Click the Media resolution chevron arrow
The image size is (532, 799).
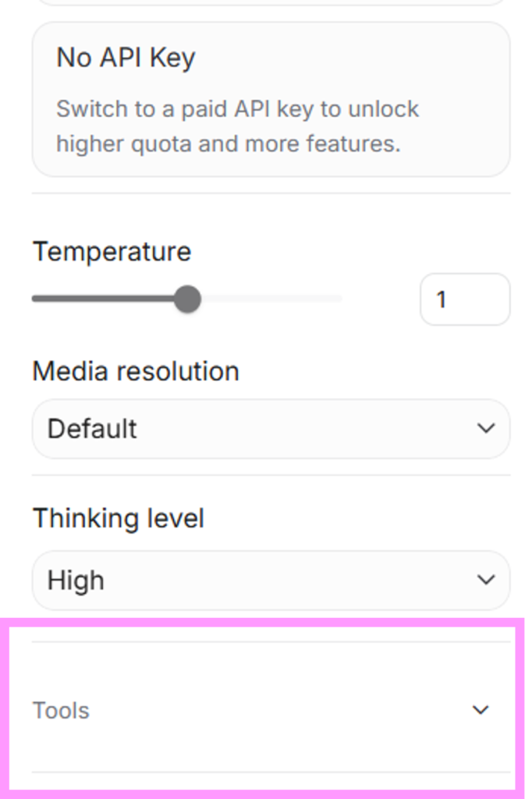click(x=486, y=428)
